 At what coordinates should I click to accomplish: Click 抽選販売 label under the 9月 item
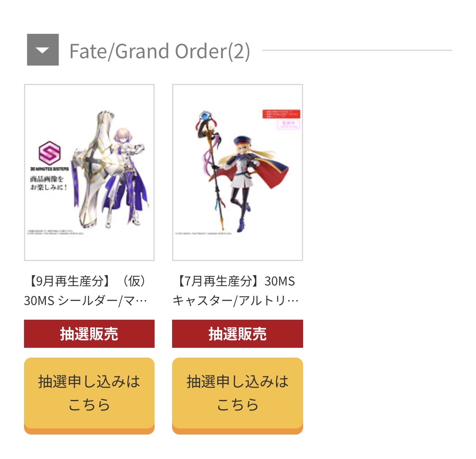click(89, 334)
